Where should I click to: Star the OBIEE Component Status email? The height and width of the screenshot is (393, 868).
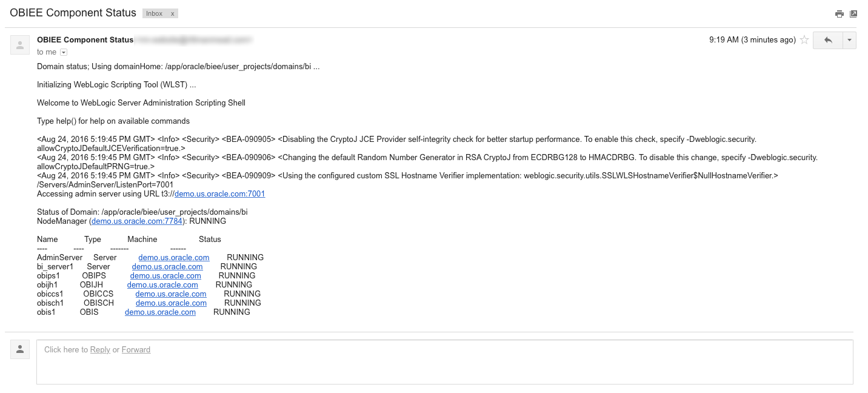coord(804,40)
